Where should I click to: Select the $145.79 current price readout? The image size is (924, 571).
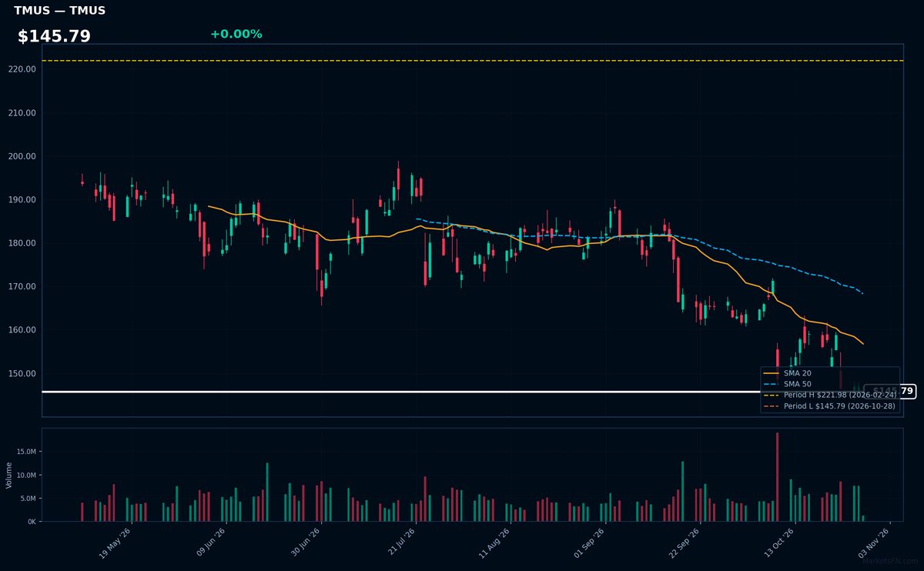point(54,36)
